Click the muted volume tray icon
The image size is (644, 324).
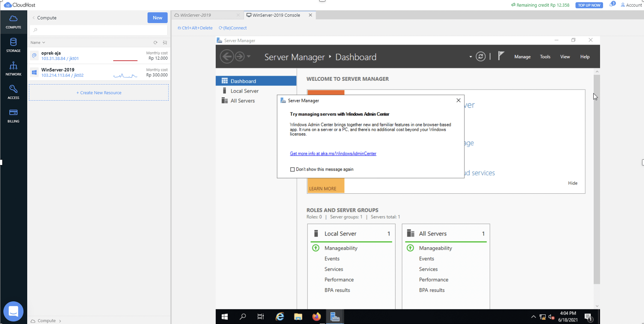point(552,317)
